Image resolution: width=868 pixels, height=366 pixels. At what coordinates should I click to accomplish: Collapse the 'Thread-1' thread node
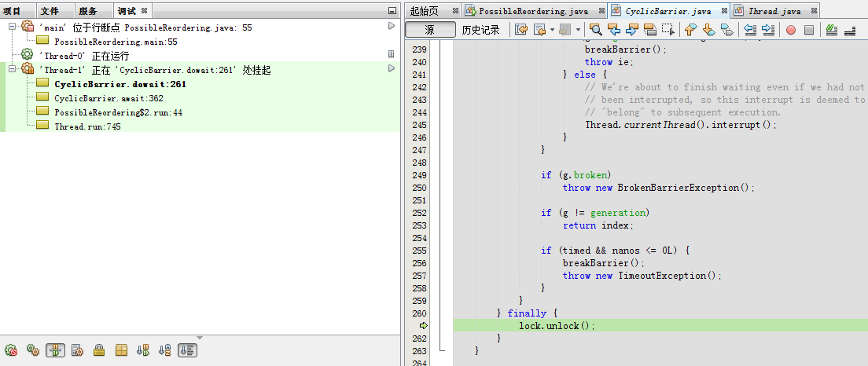coord(12,70)
